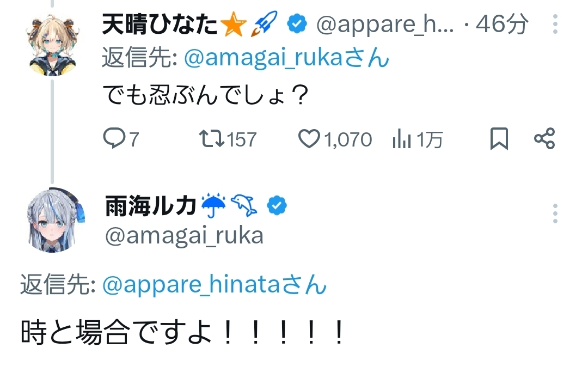Screen dimensions: 588x366
Task: Bookmark 天晴ひなた's tweet
Action: [499, 139]
